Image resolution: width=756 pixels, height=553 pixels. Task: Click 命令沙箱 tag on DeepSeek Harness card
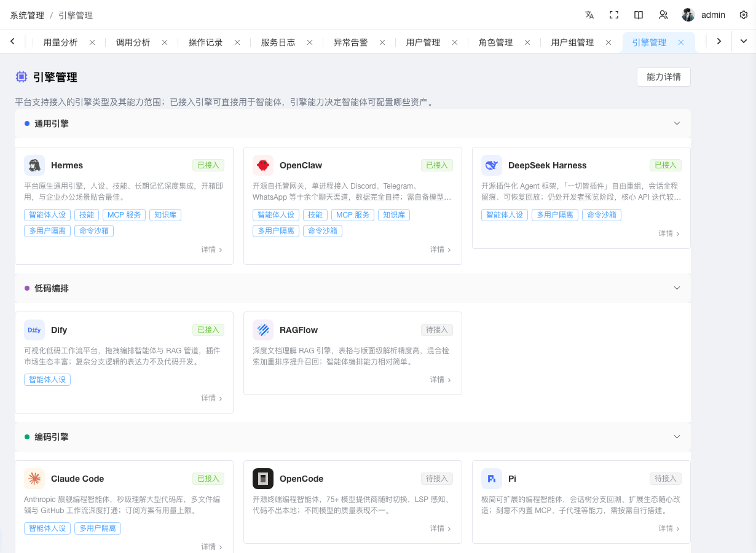[x=602, y=215]
